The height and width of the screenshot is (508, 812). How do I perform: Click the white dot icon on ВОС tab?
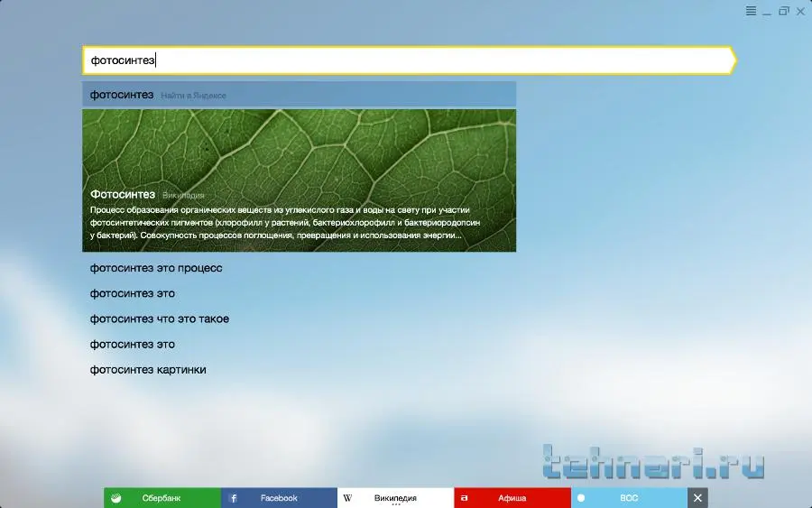pyautogui.click(x=581, y=498)
